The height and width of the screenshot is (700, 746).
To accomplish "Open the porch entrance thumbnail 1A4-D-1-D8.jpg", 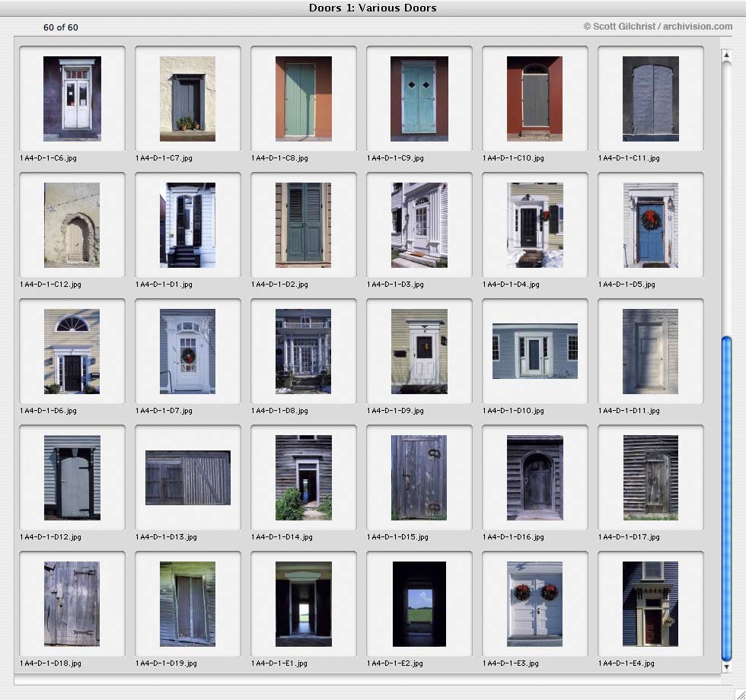I will click(x=304, y=352).
